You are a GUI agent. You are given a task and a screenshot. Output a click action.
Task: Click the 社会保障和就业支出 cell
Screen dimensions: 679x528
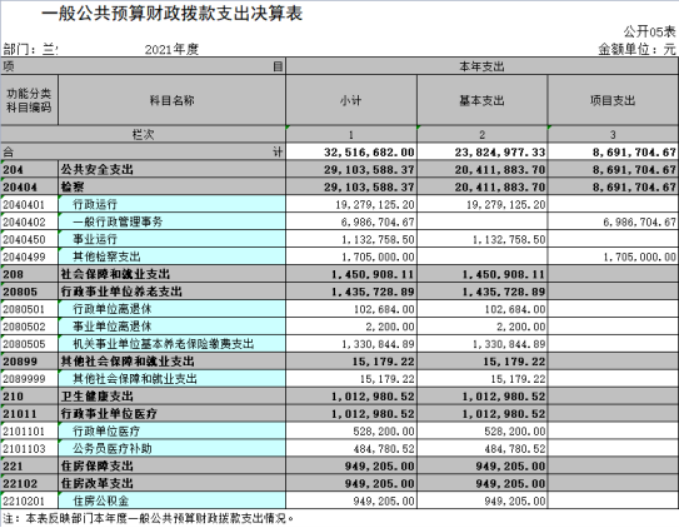click(x=171, y=273)
